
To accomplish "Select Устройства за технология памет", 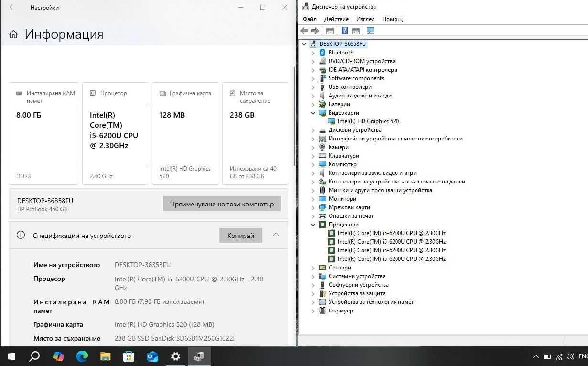I will click(371, 302).
